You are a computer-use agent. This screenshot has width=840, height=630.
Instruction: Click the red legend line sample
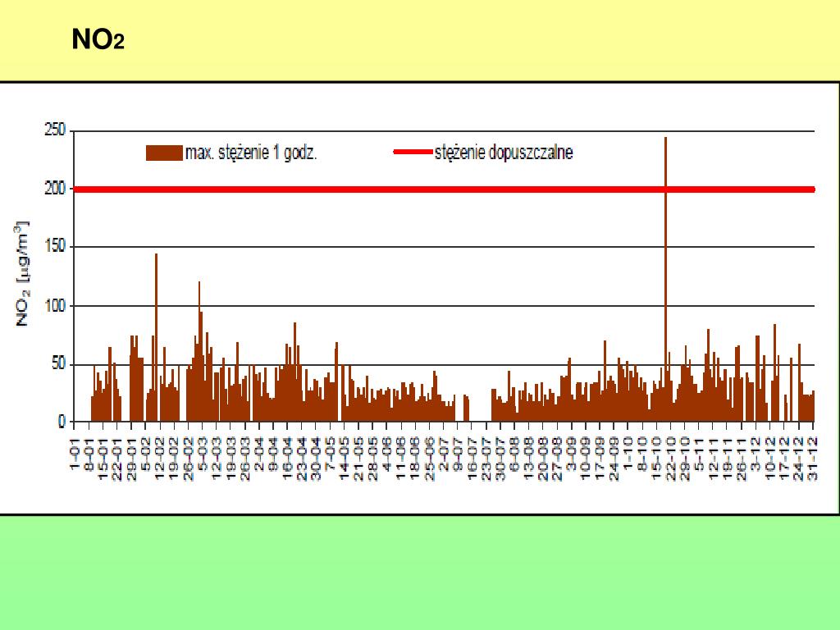pos(413,153)
